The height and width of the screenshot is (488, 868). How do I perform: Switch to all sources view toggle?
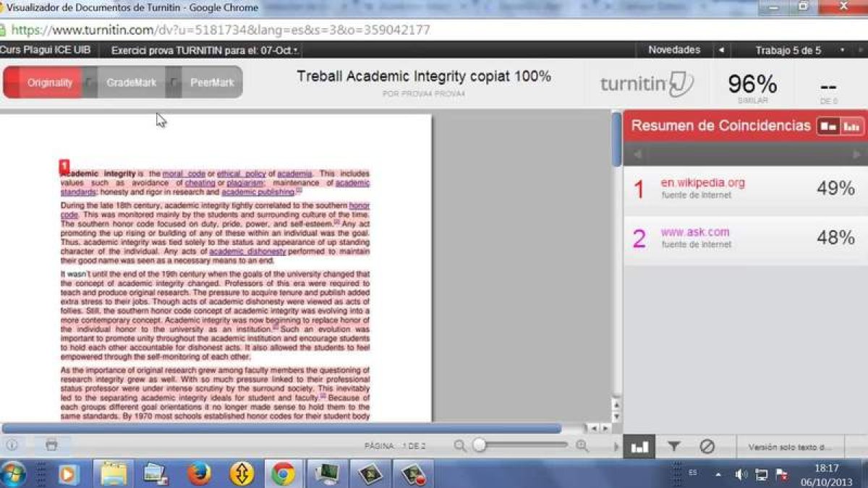click(x=852, y=126)
